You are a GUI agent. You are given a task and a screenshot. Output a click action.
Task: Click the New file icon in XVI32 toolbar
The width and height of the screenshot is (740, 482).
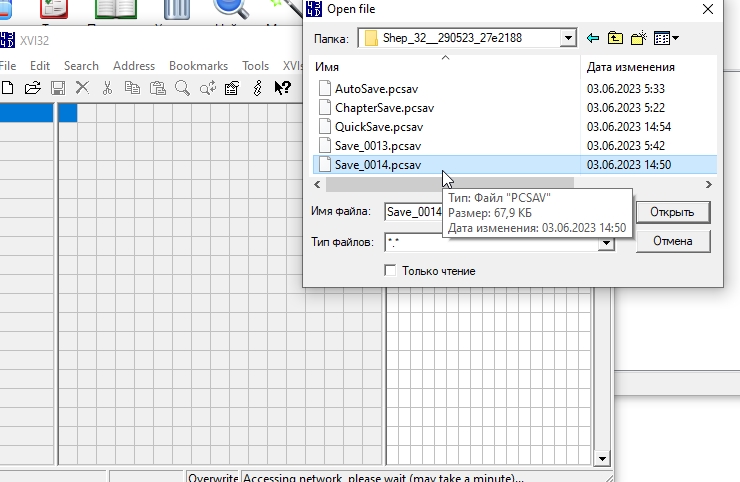coord(7,88)
